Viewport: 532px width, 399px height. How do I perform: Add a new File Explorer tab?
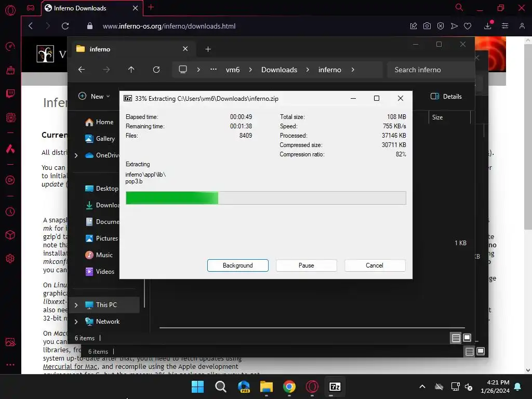click(x=208, y=49)
